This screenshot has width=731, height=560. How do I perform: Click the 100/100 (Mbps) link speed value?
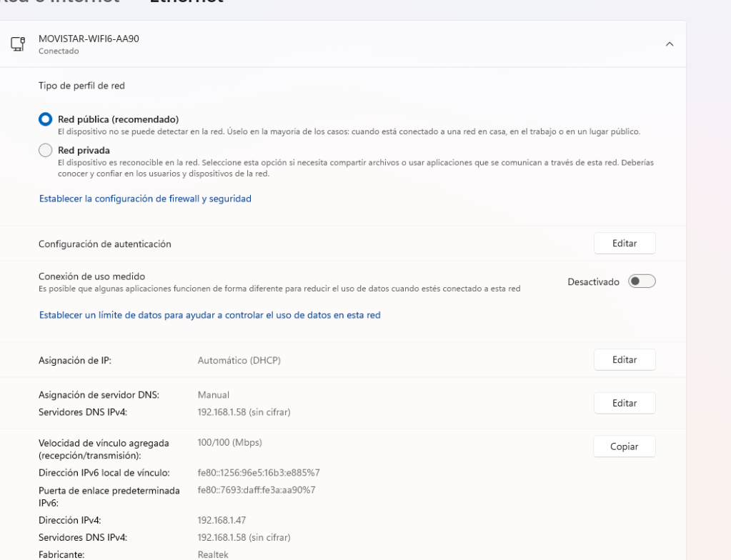click(x=229, y=443)
